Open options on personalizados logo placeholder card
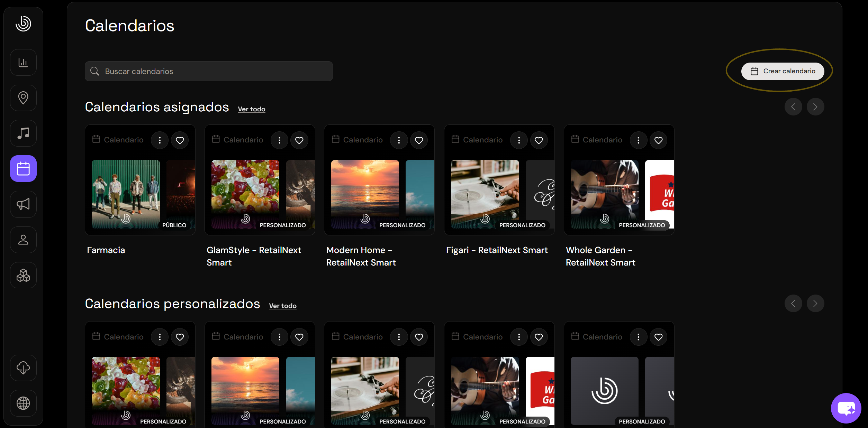The image size is (868, 428). (x=638, y=337)
